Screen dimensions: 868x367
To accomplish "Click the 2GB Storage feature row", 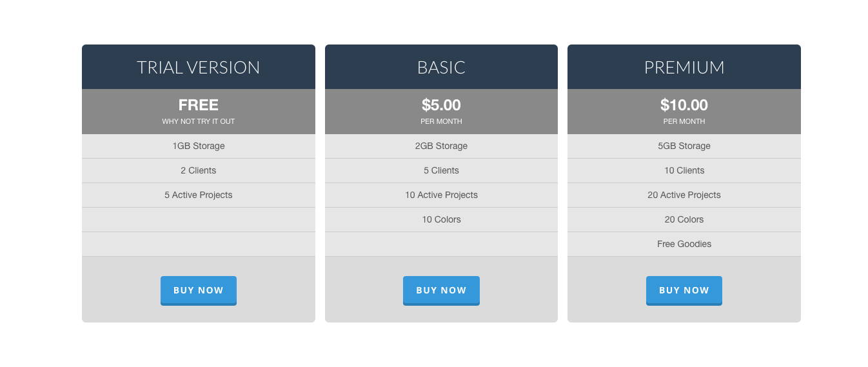I will tap(441, 146).
